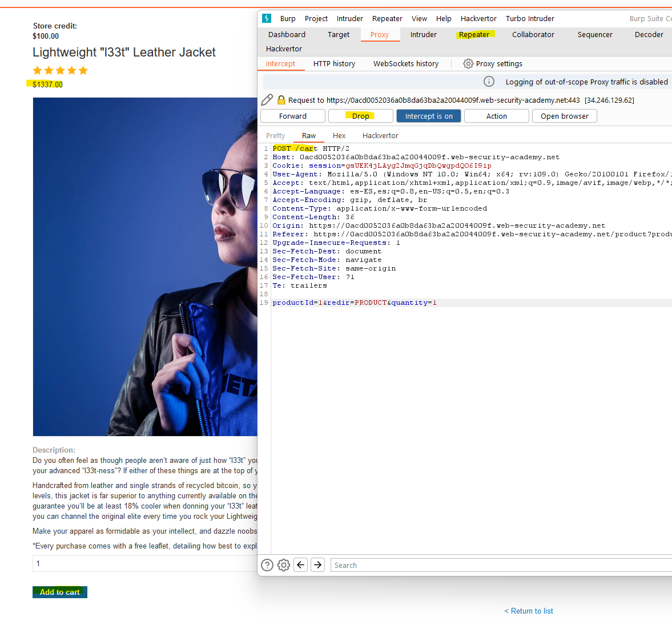Image resolution: width=672 pixels, height=625 pixels.
Task: Click the Add to cart button
Action: (59, 592)
